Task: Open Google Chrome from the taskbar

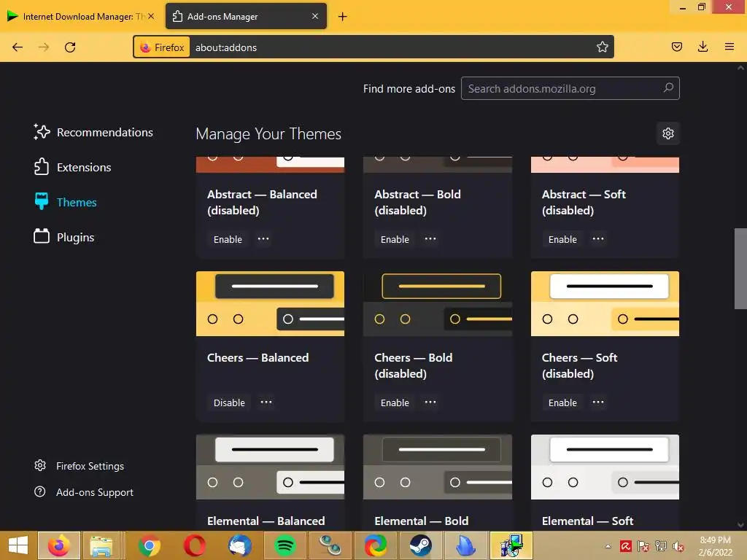Action: tap(150, 545)
